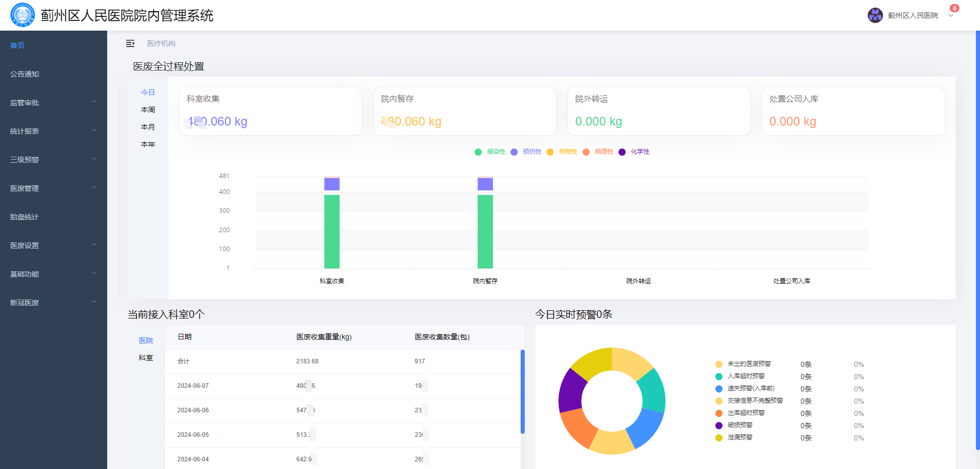Open the notification badge showing 0
The height and width of the screenshot is (469, 980).
[x=954, y=8]
